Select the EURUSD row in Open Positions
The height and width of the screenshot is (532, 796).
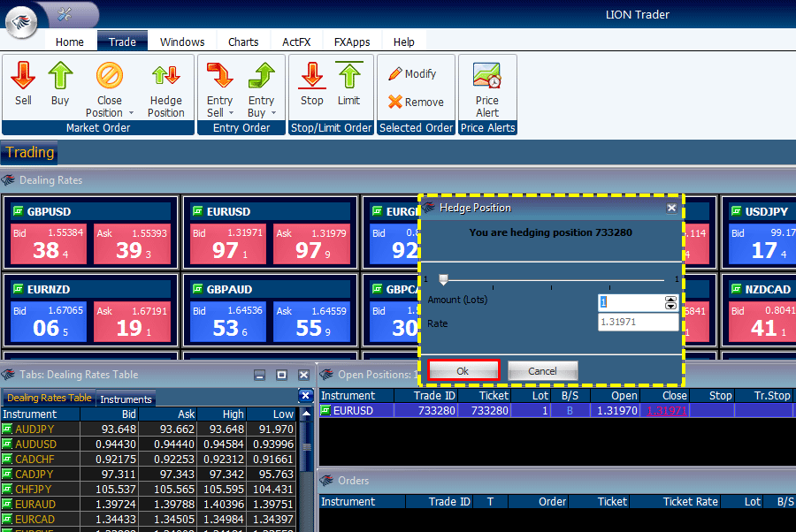tap(557, 411)
